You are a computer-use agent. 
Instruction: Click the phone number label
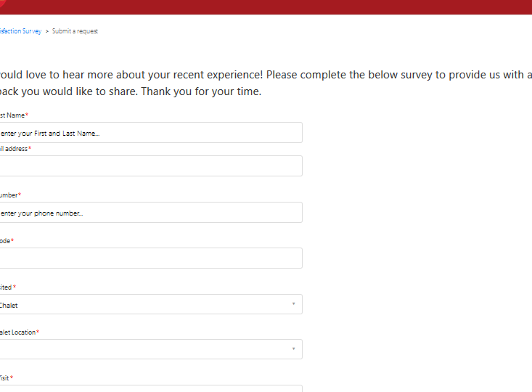pos(9,195)
